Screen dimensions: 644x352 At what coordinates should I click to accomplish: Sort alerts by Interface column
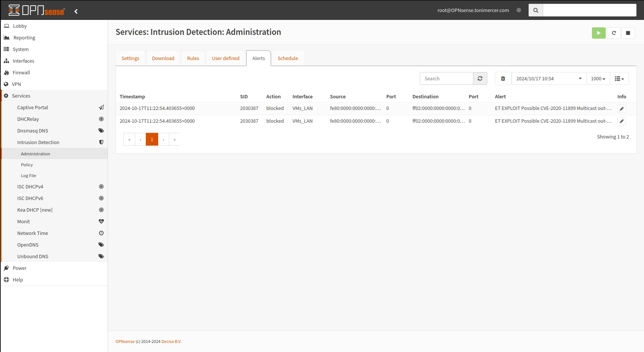click(x=303, y=96)
